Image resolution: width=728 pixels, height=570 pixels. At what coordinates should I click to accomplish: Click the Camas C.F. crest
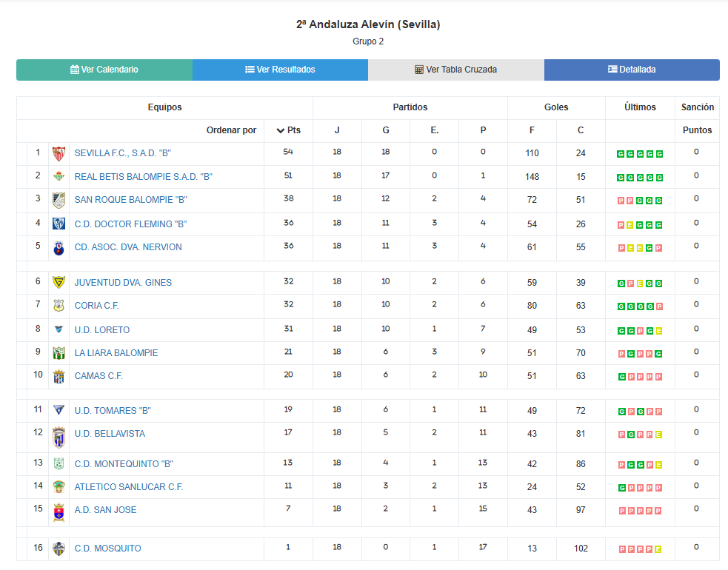coord(59,377)
